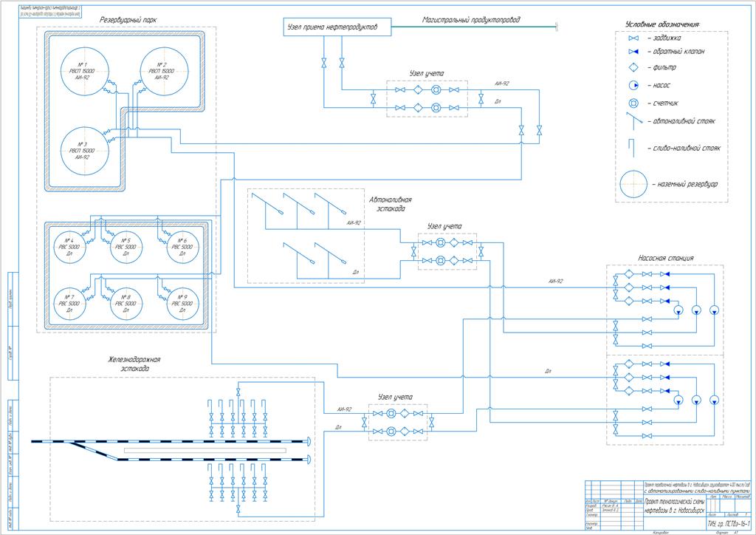Select tank № 2 РВСП 15000
This screenshot has width=756, height=535.
[164, 71]
